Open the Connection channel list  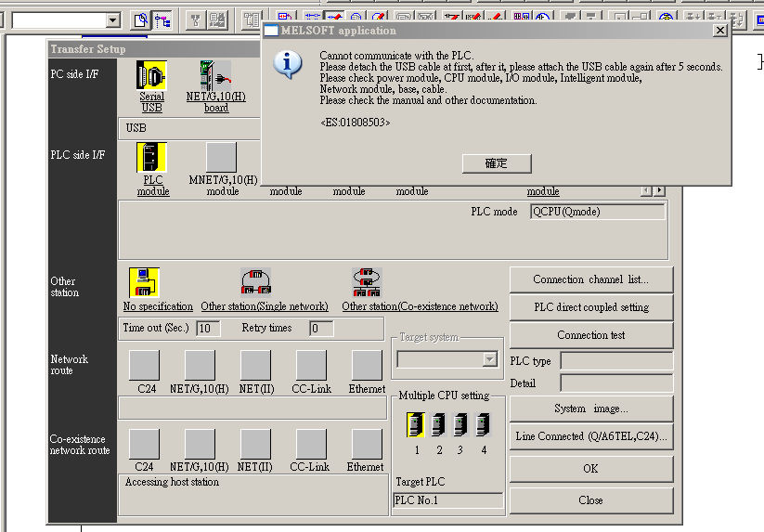tap(590, 279)
